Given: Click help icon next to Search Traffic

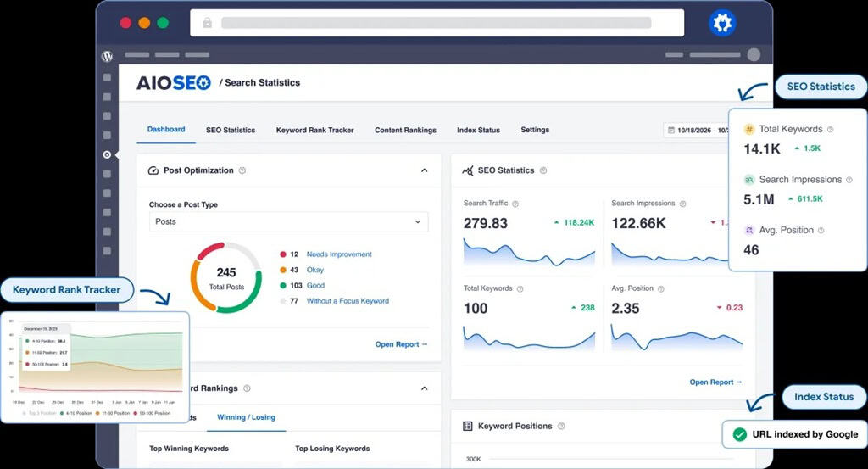Looking at the screenshot, I should pyautogui.click(x=515, y=204).
